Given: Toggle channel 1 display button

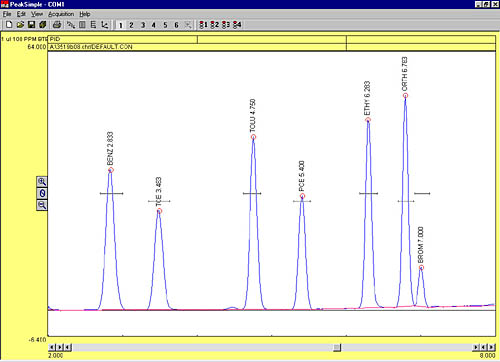Looking at the screenshot, I should point(121,25).
